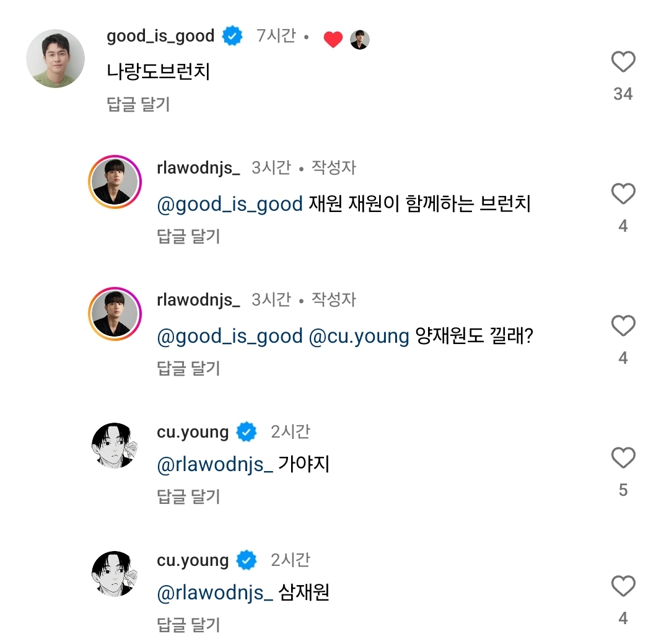
Task: Open @good_is_good mention in '재원 재원이' reply
Action: (230, 204)
